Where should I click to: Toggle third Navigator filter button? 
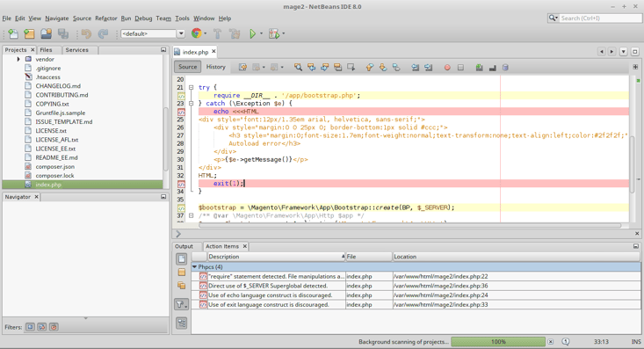pyautogui.click(x=54, y=327)
